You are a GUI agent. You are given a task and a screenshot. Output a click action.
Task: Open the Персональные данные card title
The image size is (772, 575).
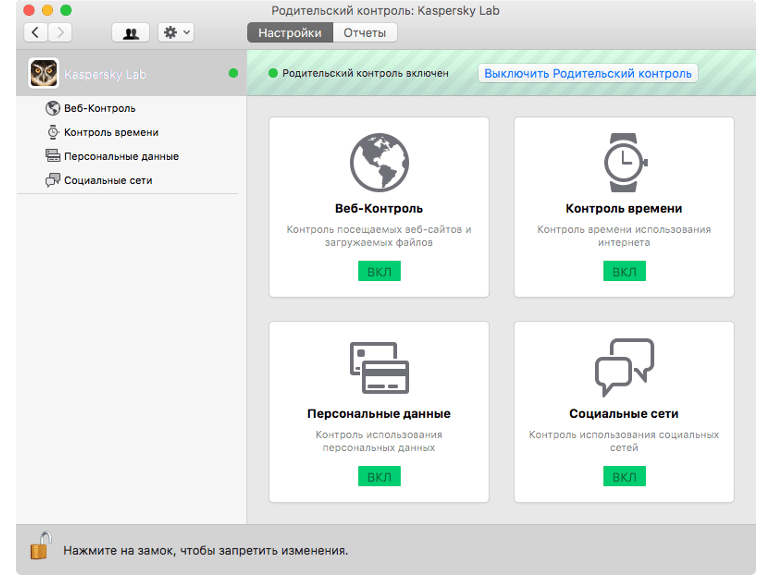[379, 414]
